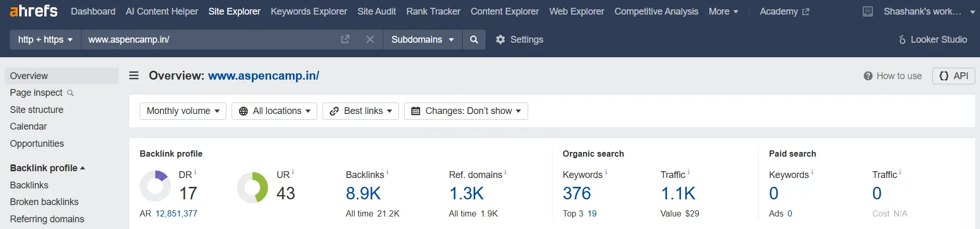Open Content Explorer

[x=505, y=11]
